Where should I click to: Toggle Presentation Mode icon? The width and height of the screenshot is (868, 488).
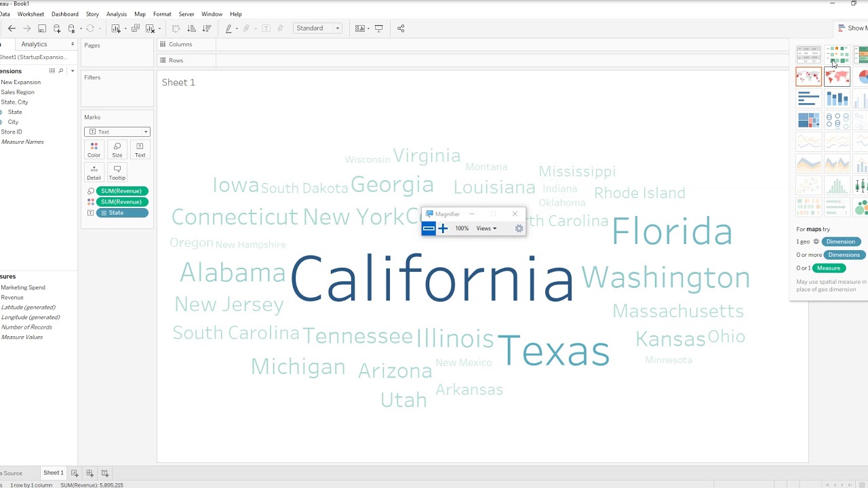[379, 28]
